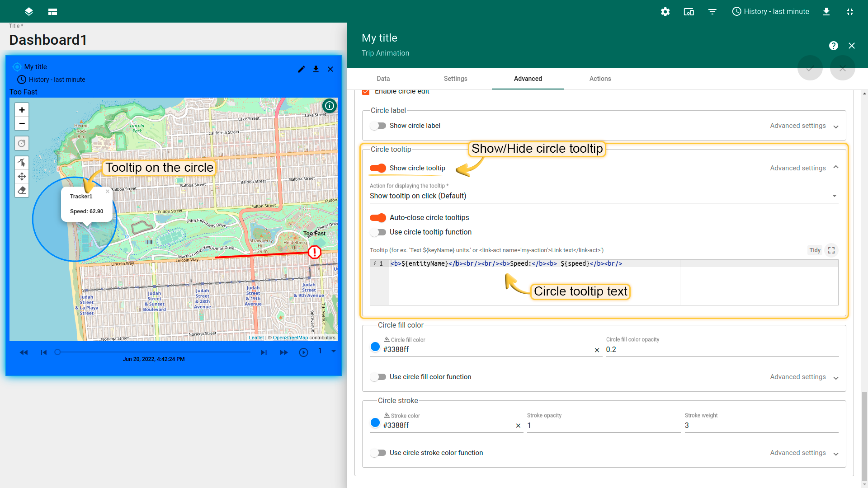868x488 pixels.
Task: Click the trip timeline slider handle
Action: 57,352
